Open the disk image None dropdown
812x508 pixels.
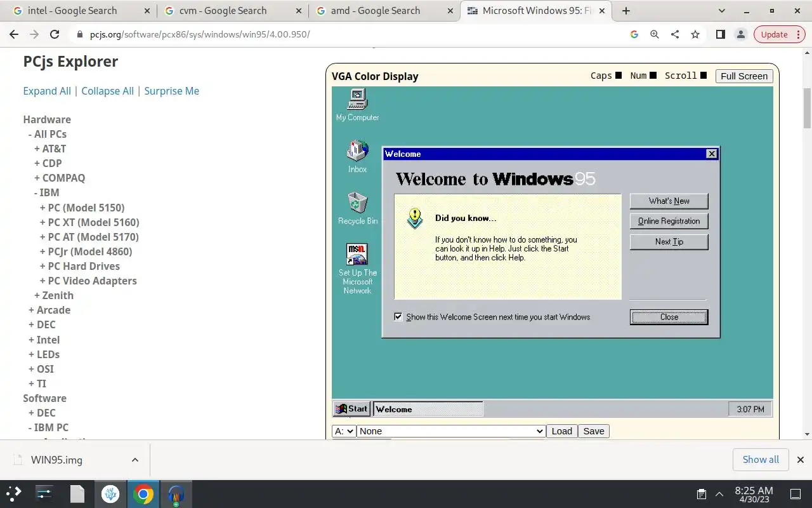(x=451, y=431)
